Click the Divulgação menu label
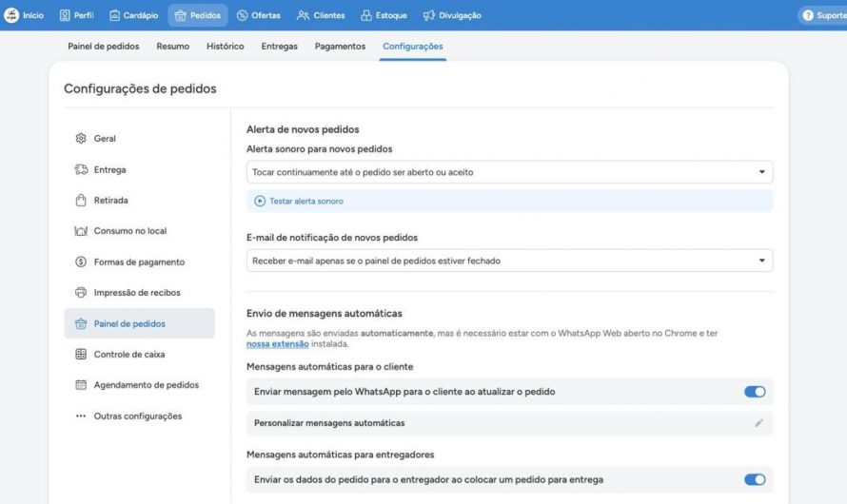This screenshot has width=847, height=504. click(460, 15)
